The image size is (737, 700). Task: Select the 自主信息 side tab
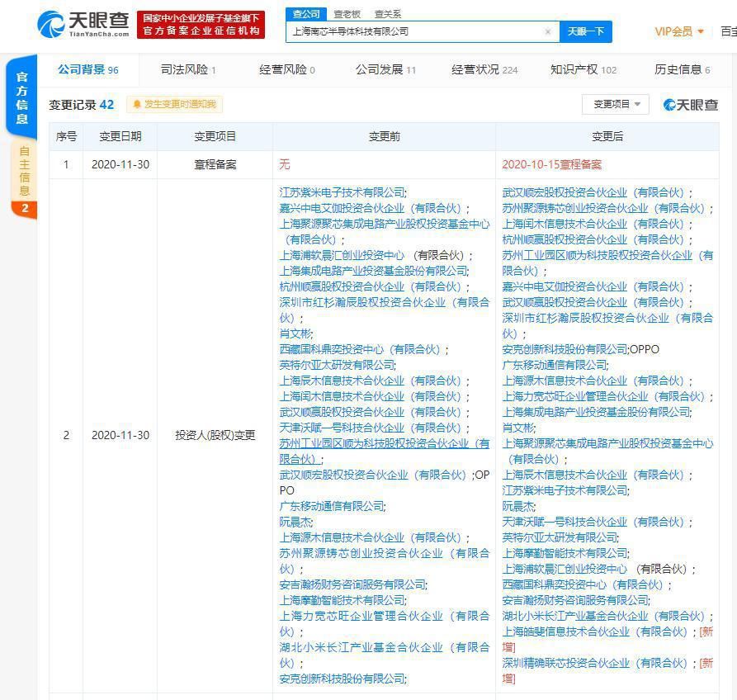pos(23,173)
